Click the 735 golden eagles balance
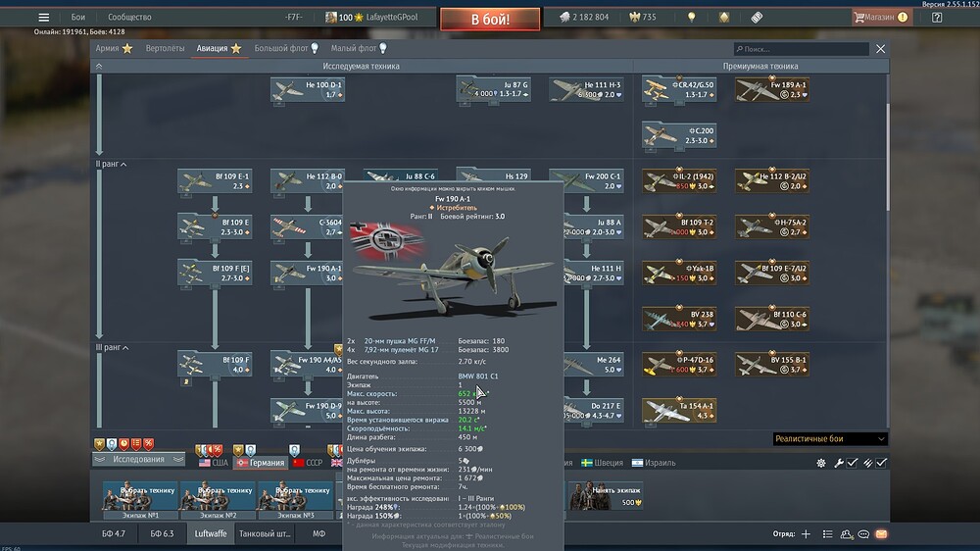980x551 pixels. (x=643, y=18)
